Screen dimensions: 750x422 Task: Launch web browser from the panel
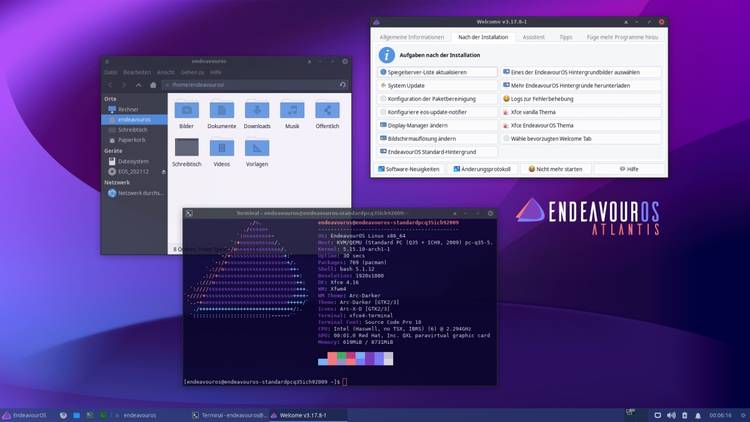[63, 415]
